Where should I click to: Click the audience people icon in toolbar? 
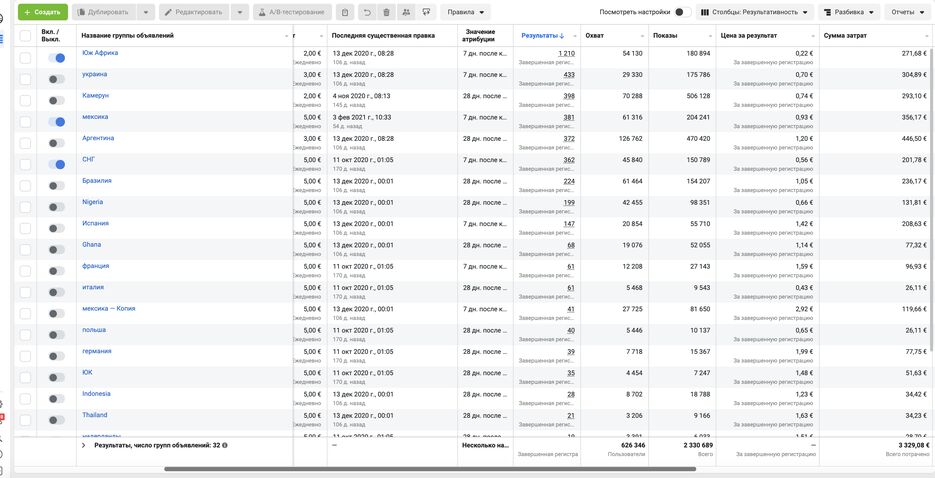click(x=407, y=12)
